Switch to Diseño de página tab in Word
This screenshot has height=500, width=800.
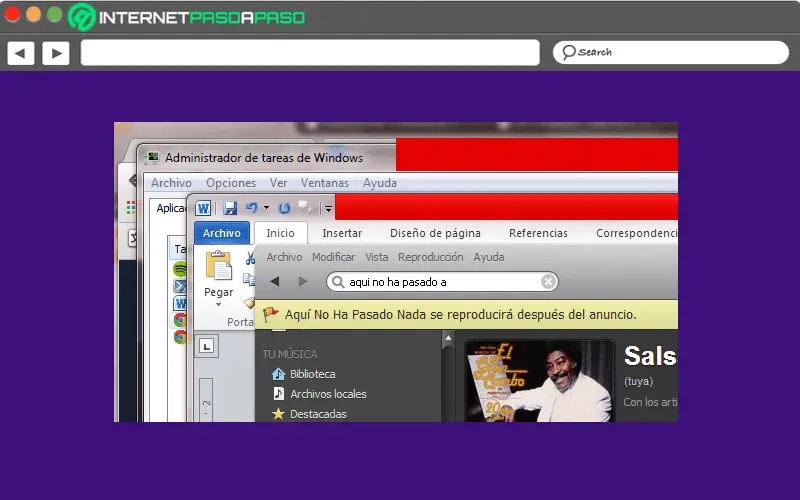tap(435, 233)
